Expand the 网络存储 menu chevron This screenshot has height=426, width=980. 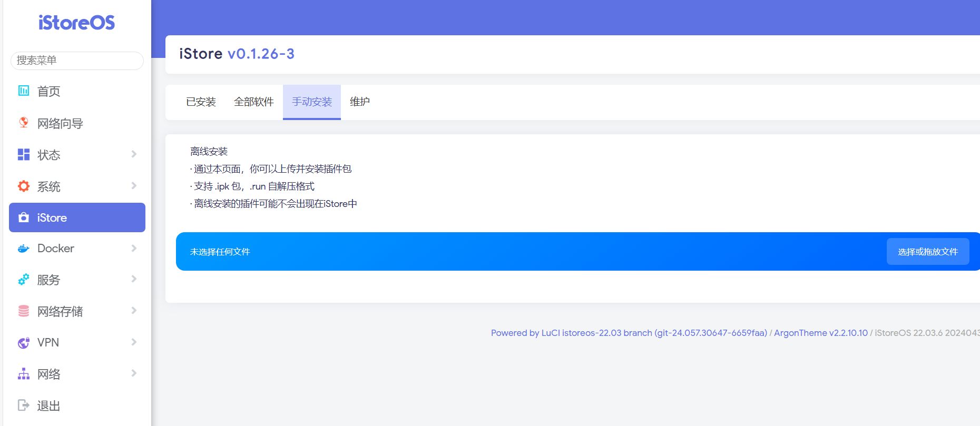134,311
